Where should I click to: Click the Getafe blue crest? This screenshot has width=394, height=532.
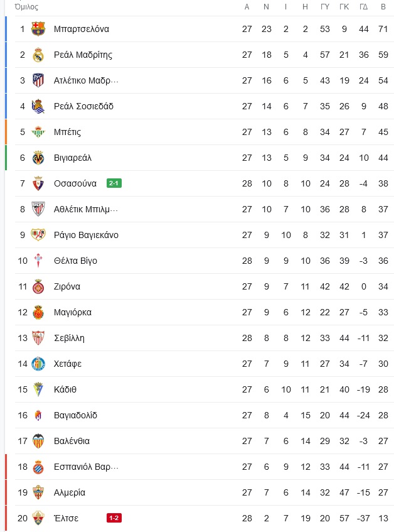(38, 364)
